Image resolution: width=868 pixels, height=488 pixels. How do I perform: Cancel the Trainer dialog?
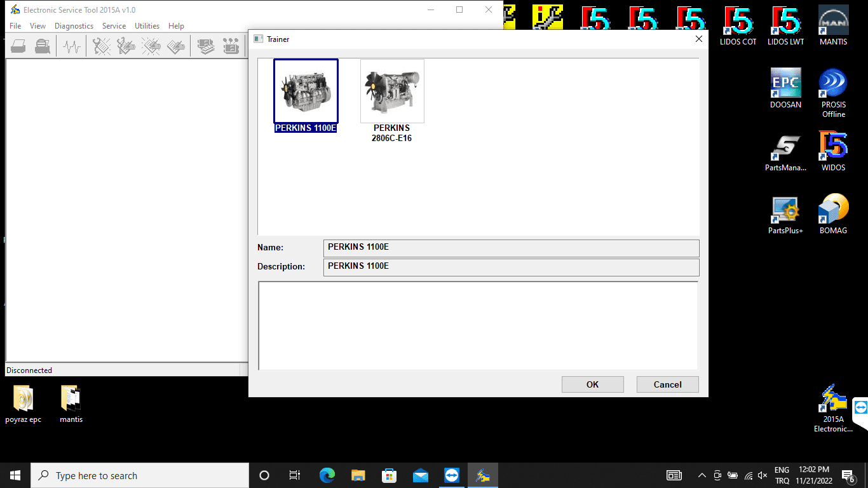coord(667,384)
